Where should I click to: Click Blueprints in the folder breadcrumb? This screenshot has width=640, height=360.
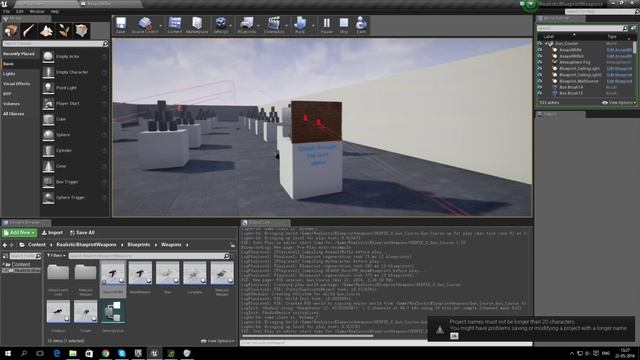click(139, 245)
